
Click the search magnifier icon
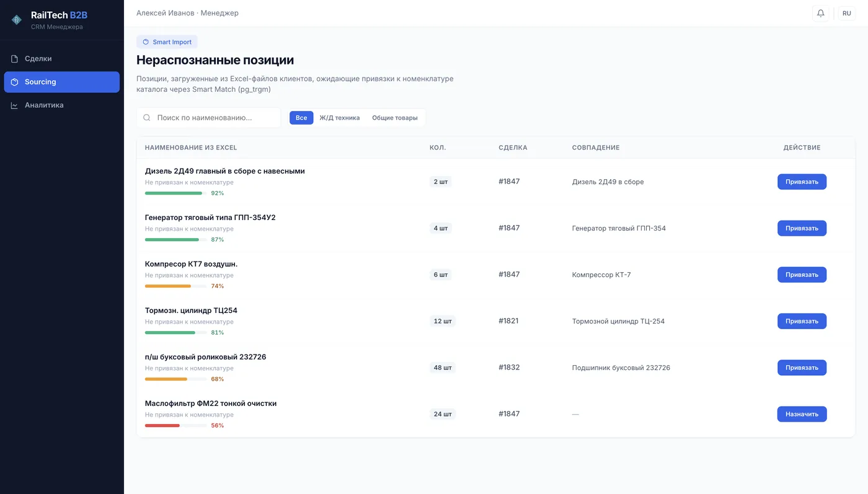pos(146,117)
